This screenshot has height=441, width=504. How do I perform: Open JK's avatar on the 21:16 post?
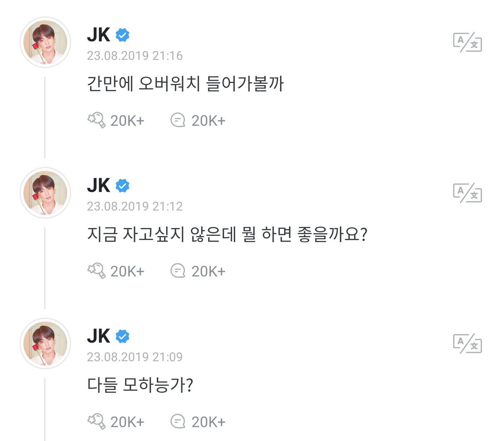tap(45, 42)
